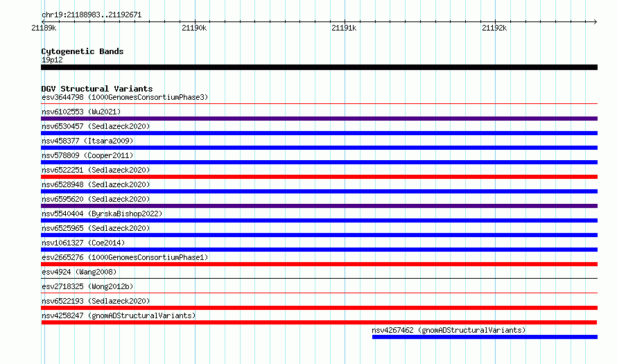Click the blue nsv6530457 variant bar

pyautogui.click(x=319, y=133)
